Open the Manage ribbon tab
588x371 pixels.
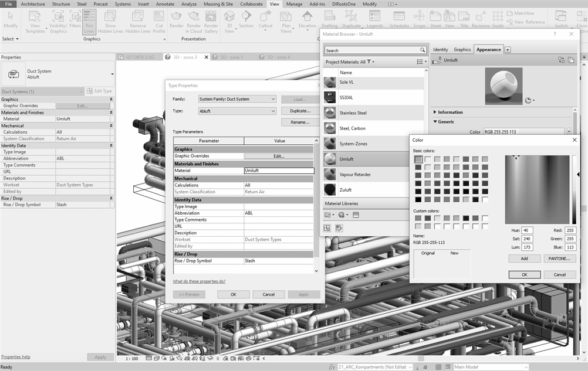pos(294,4)
